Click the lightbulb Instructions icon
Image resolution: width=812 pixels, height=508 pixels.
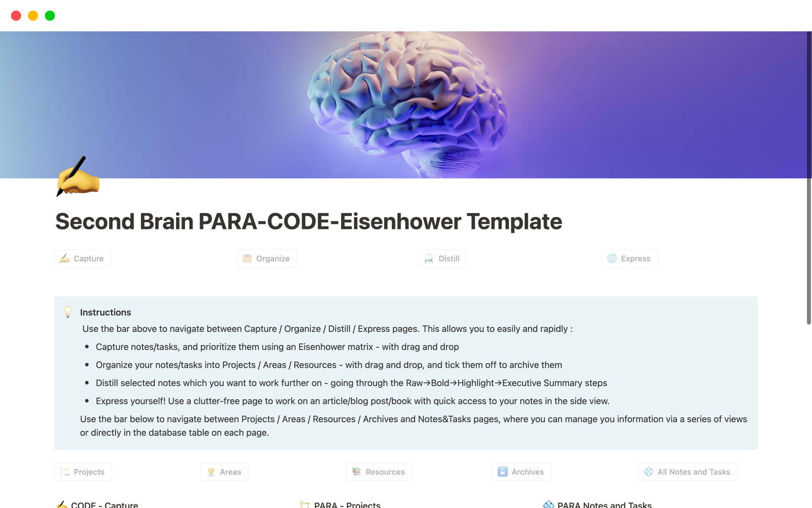(68, 312)
